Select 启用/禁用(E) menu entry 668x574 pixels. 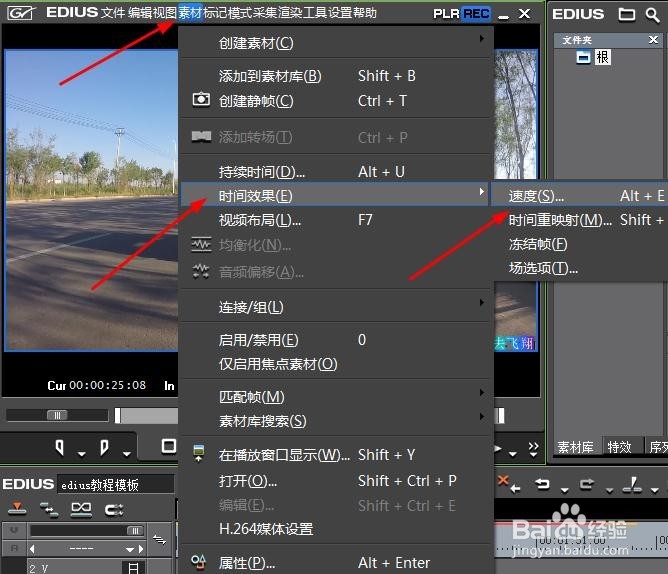pos(336,340)
